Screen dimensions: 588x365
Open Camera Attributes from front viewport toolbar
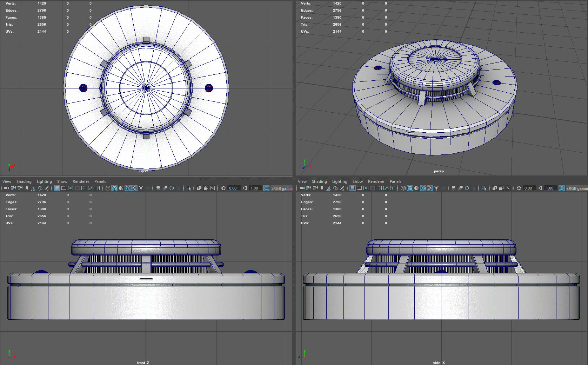20,188
